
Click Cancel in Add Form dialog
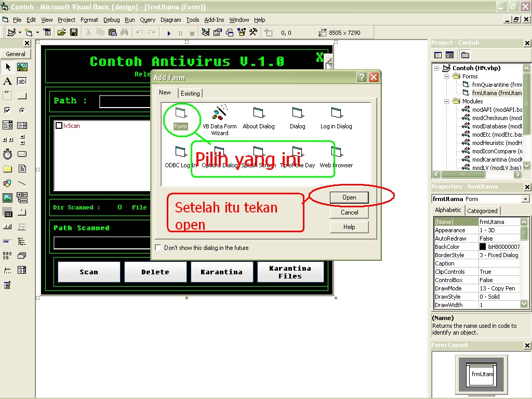[349, 212]
